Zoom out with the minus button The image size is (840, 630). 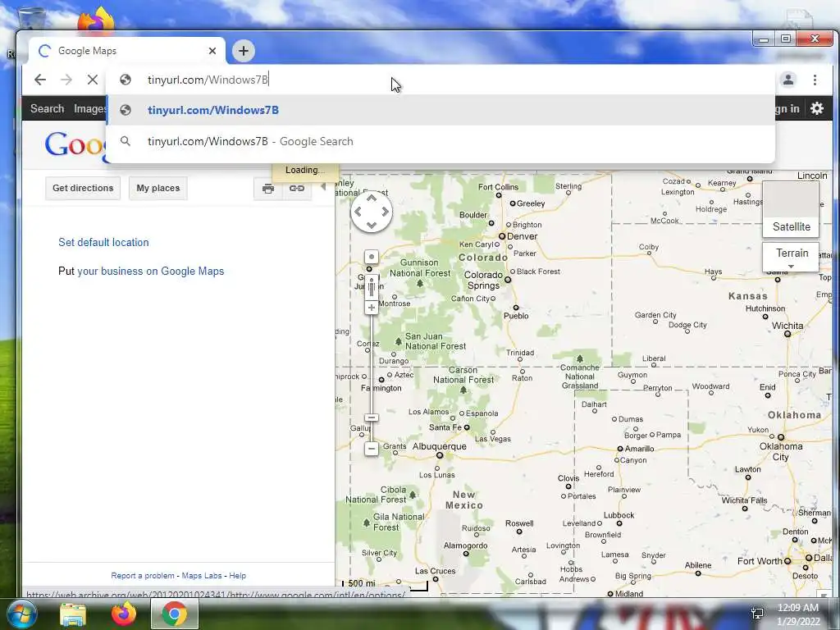click(x=372, y=449)
